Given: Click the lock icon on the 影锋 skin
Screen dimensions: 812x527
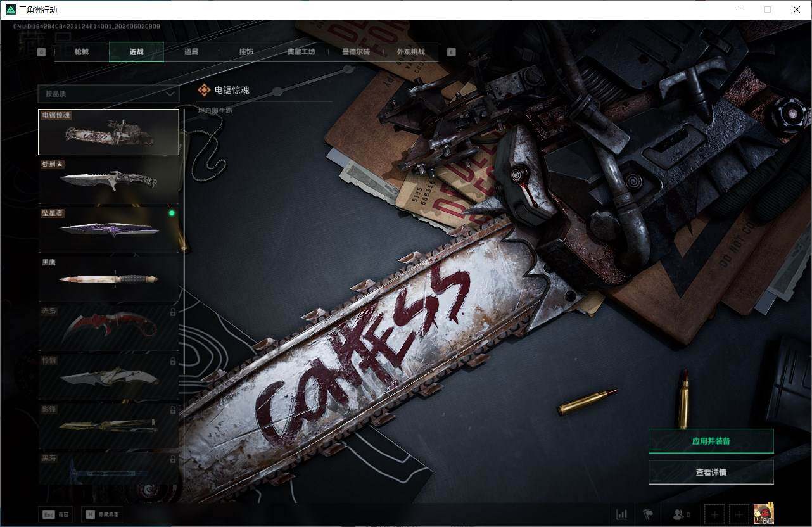Looking at the screenshot, I should pyautogui.click(x=173, y=410).
